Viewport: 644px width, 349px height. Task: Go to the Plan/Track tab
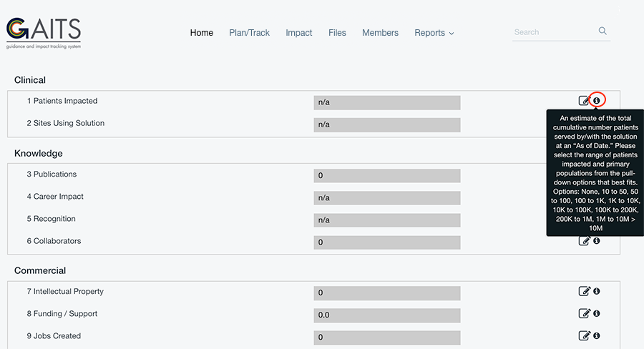coord(249,33)
